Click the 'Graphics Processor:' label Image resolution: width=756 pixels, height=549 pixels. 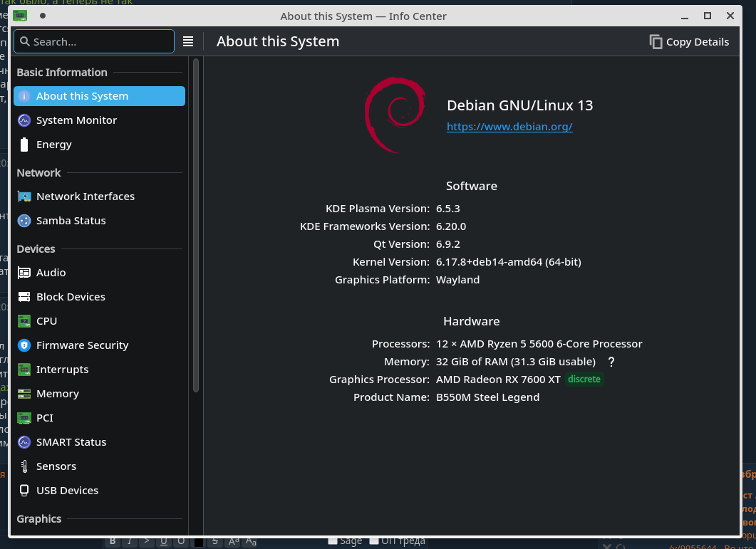point(380,380)
